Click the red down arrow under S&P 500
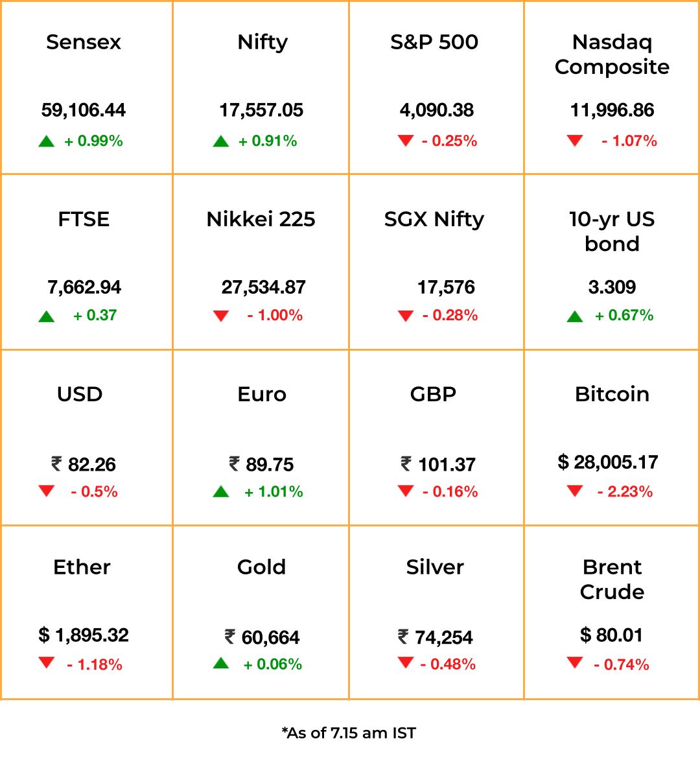 click(405, 141)
